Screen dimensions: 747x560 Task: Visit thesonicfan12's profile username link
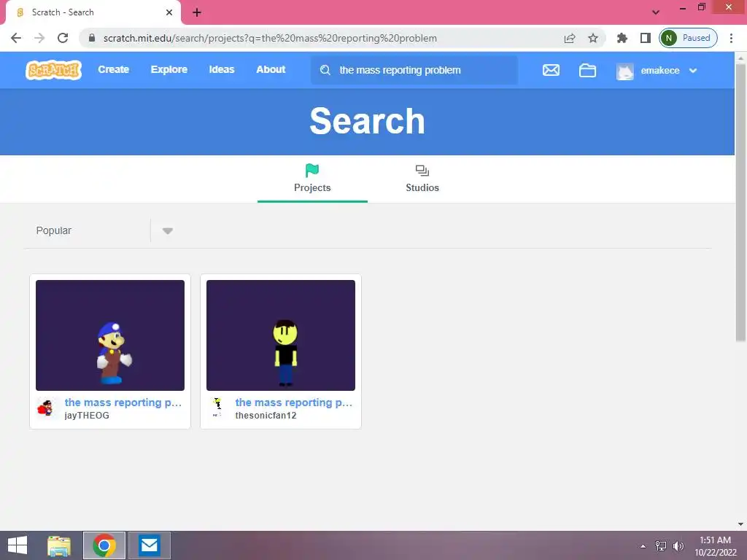click(x=266, y=415)
